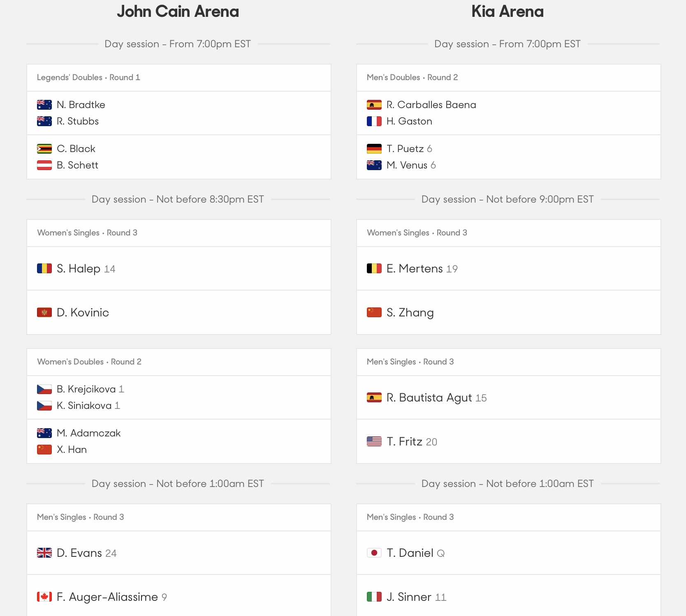Click the German flag beside T. Puetz
Screen dimensions: 686x616
click(x=374, y=148)
